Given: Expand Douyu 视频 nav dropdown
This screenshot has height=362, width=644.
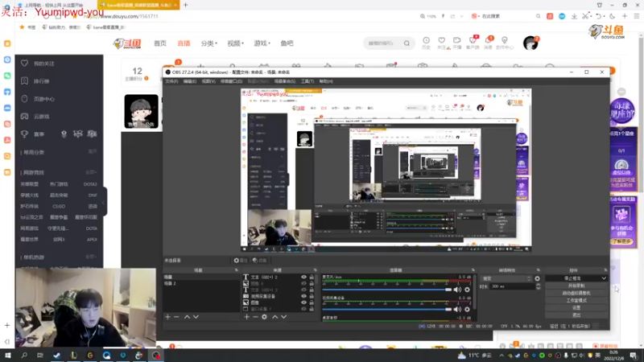Looking at the screenshot, I should tap(235, 43).
